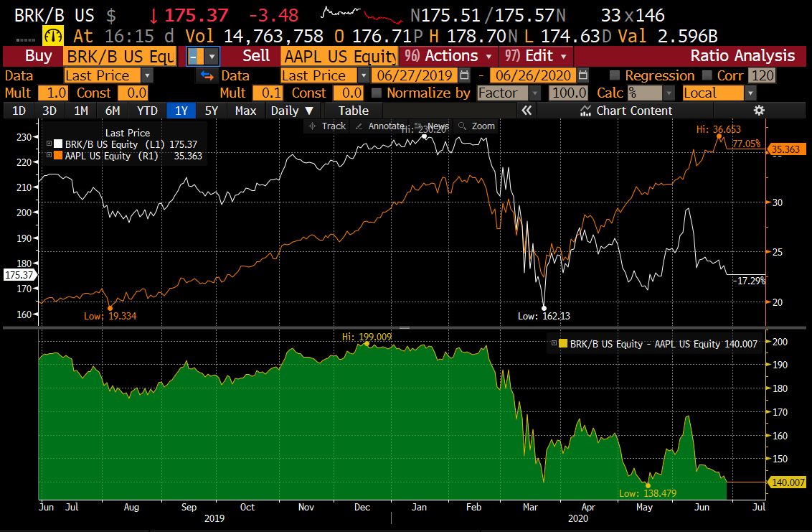
Task: Toggle the Corr checkbox
Action: pos(707,75)
